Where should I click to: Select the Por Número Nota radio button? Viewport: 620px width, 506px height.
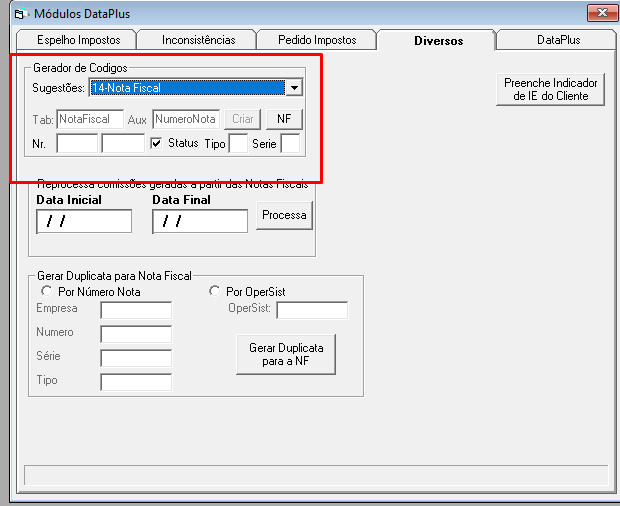point(47,291)
